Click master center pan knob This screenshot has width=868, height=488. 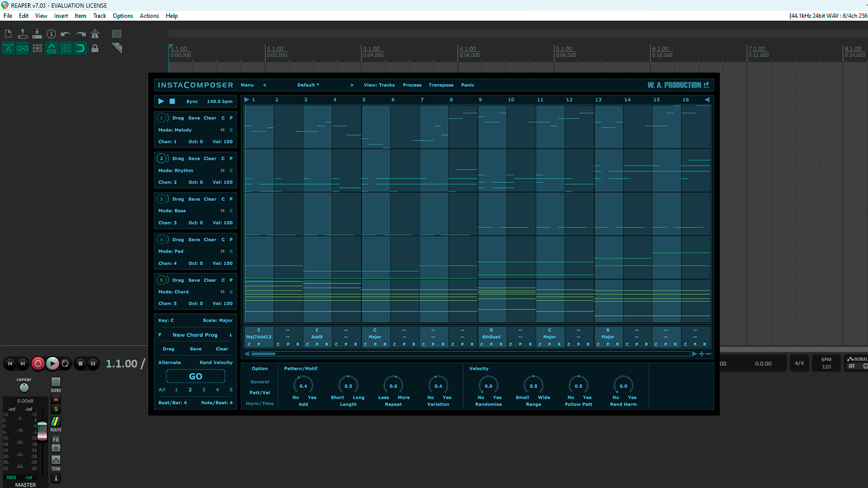click(x=24, y=387)
